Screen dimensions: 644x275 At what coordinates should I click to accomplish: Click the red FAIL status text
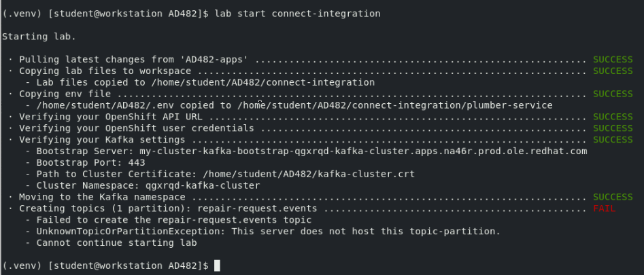pyautogui.click(x=604, y=208)
